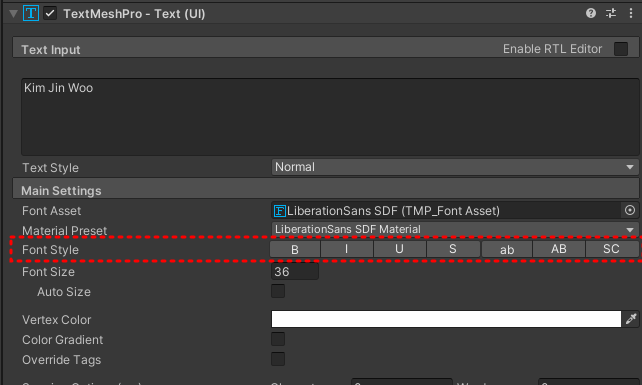Pick Vertex Color with eyedropper
The width and height of the screenshot is (642, 385).
(631, 319)
